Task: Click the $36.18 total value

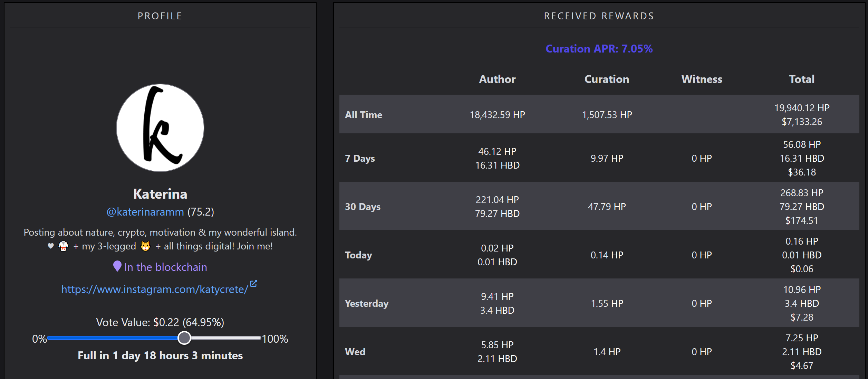Action: (802, 172)
